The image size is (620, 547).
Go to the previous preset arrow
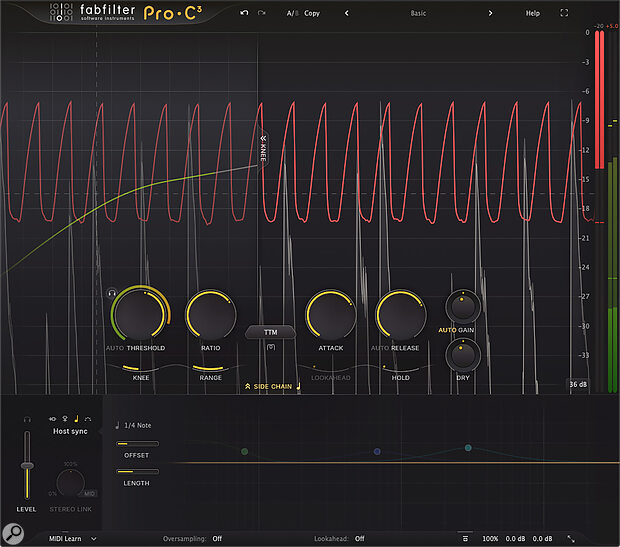[347, 13]
